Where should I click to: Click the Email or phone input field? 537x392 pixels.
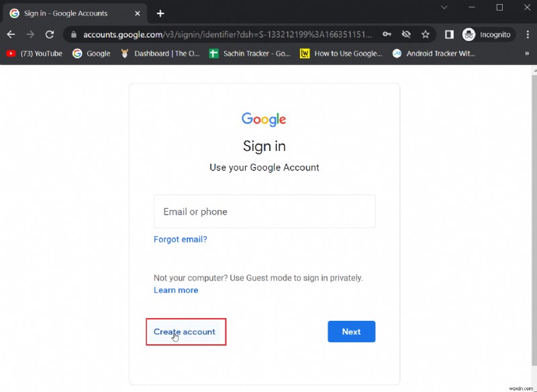click(x=264, y=211)
